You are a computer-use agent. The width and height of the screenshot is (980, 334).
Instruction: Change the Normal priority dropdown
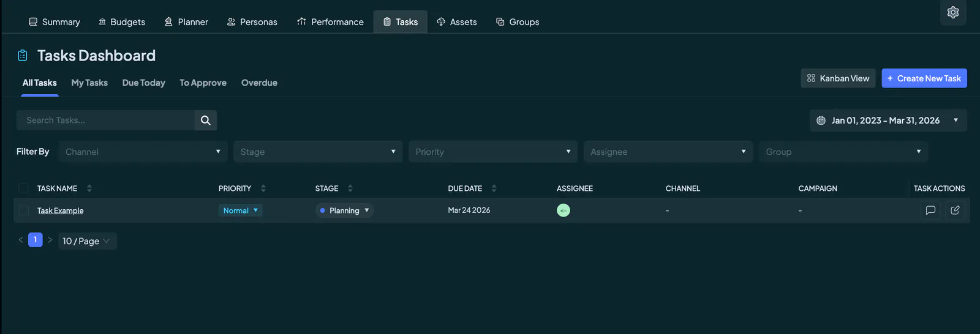241,210
